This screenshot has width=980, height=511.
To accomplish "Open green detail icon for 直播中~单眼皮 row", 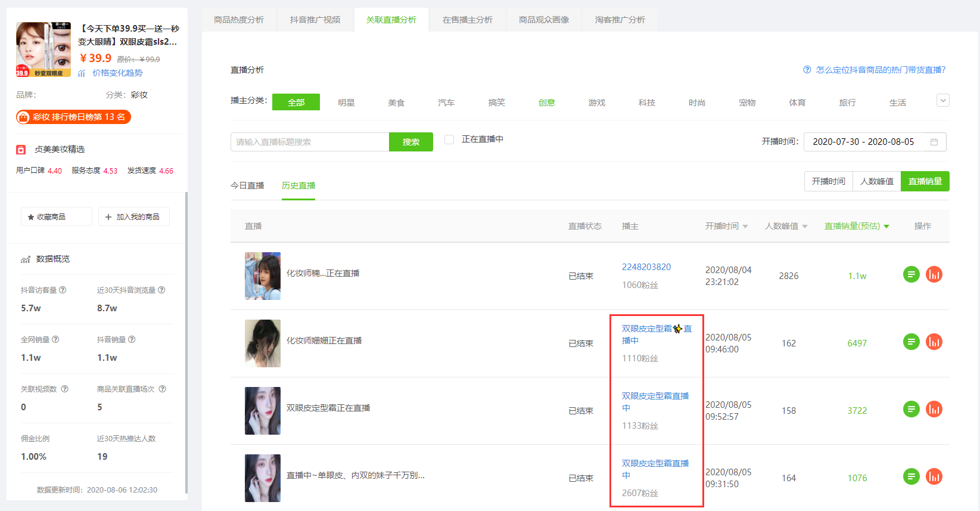I will tap(911, 476).
